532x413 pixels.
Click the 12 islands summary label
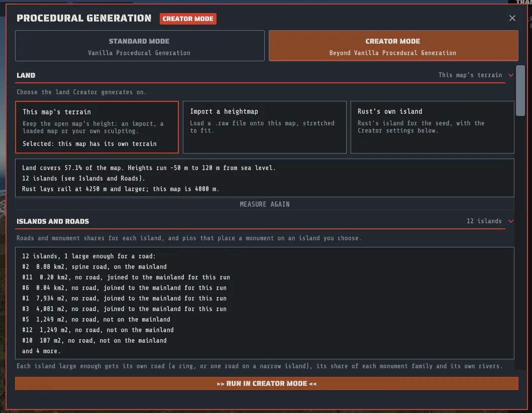(484, 221)
